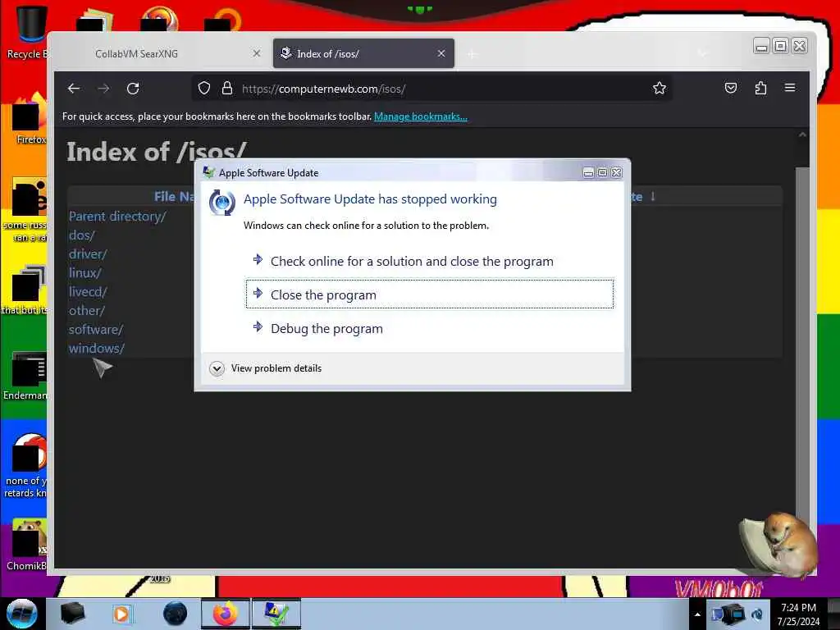Expand View problem details chevron
840x630 pixels.
pyautogui.click(x=217, y=368)
